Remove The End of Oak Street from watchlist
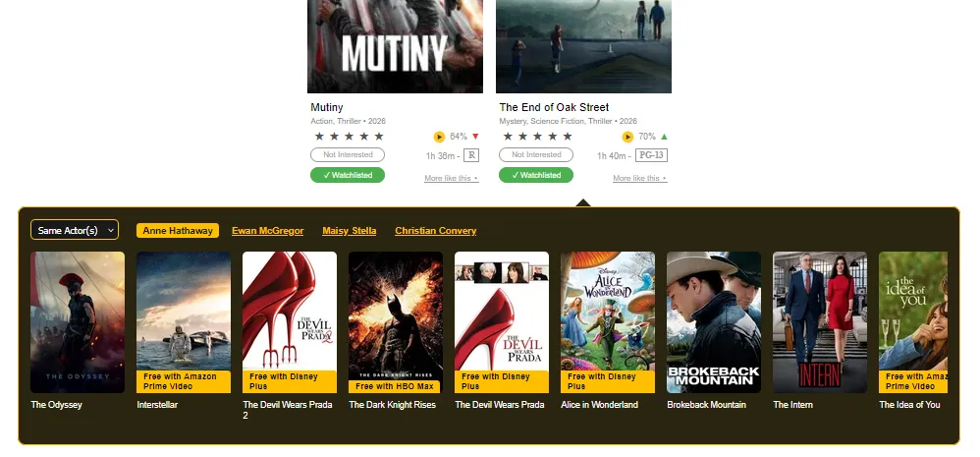The image size is (980, 457). pos(536,175)
